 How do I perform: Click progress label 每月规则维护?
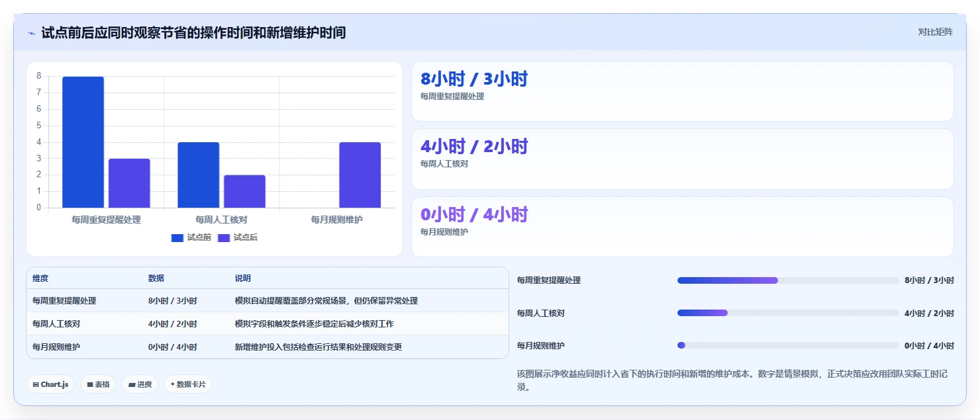click(541, 345)
